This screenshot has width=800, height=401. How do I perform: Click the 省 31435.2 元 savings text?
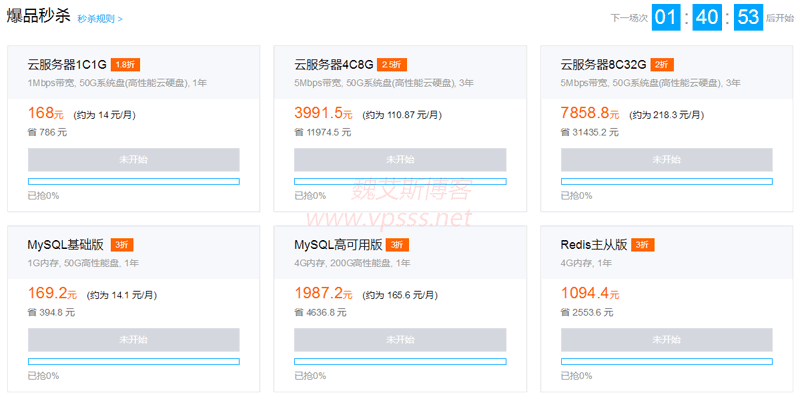[x=590, y=133]
